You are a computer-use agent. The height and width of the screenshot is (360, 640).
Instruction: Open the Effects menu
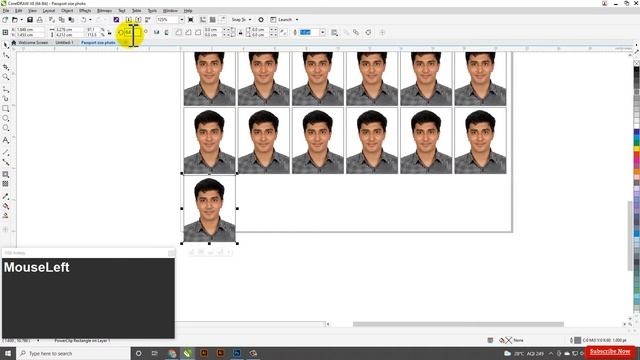pos(85,11)
